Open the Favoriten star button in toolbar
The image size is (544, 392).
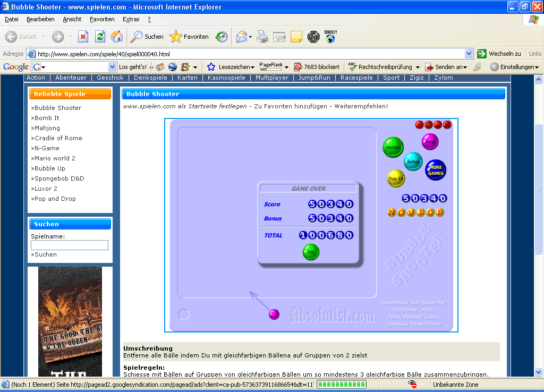[x=189, y=37]
